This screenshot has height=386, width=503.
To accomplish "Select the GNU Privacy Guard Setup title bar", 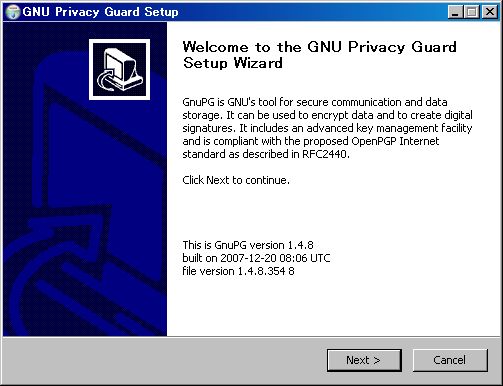I will [233, 12].
